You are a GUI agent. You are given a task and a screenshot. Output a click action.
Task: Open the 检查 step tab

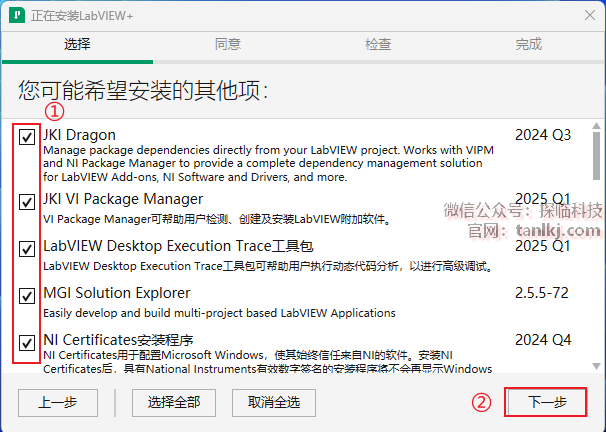tap(378, 44)
